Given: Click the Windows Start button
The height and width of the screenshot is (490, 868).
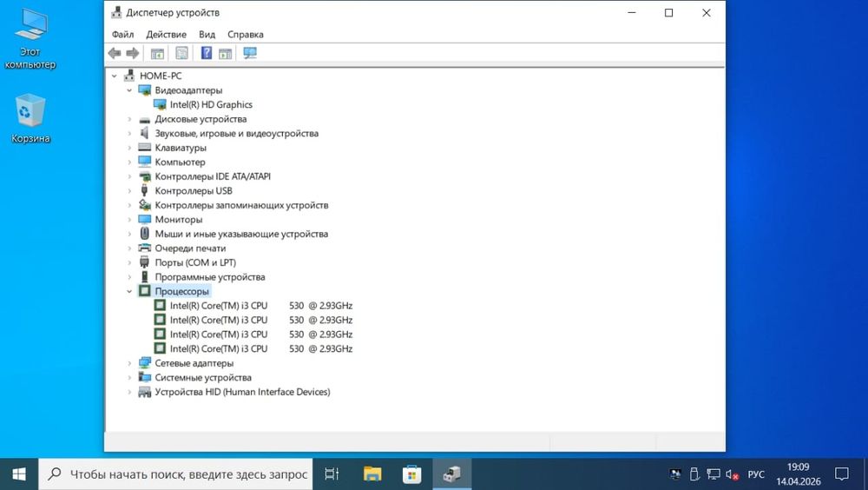Looking at the screenshot, I should [x=19, y=473].
